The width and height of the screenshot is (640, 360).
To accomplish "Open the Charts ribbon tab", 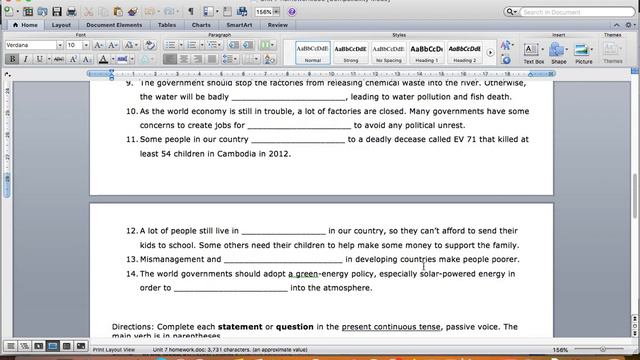I will click(201, 25).
